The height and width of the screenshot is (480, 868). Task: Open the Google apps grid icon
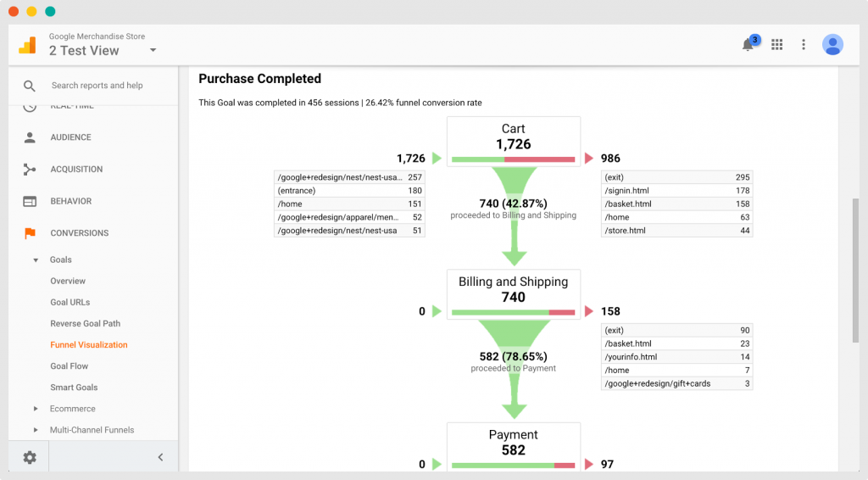(776, 45)
